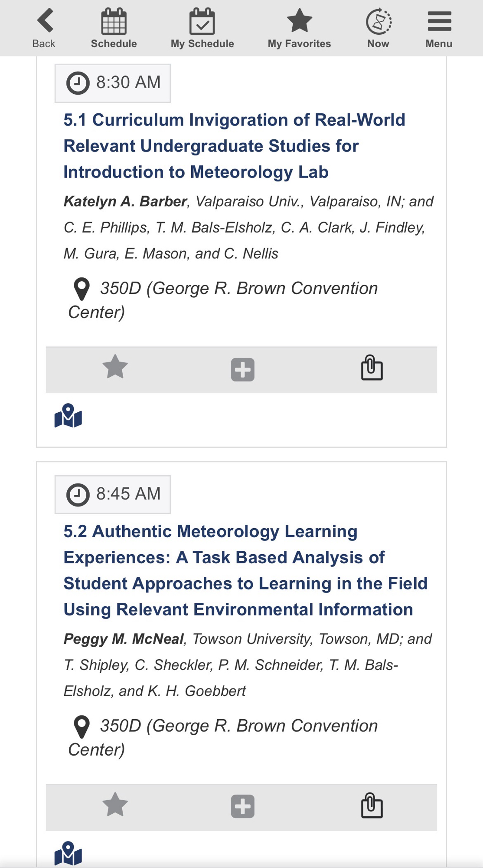Show map for session 5.1 location
The height and width of the screenshot is (868, 483).
68,416
